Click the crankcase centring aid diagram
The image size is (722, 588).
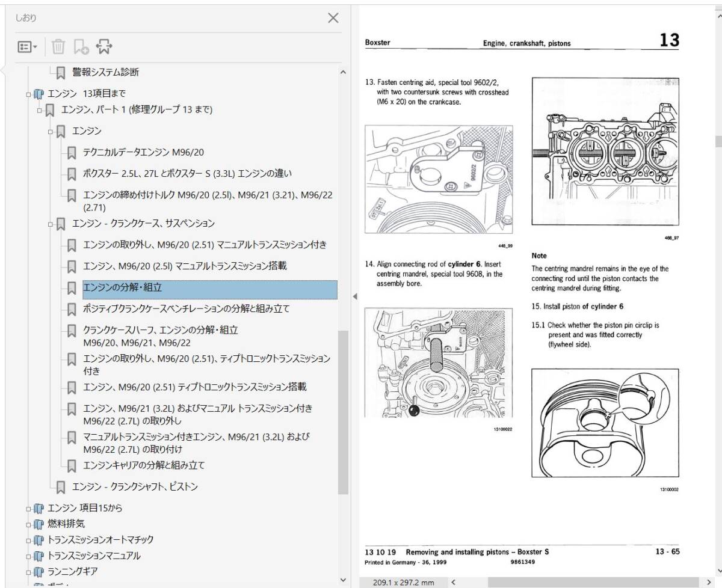[439, 179]
